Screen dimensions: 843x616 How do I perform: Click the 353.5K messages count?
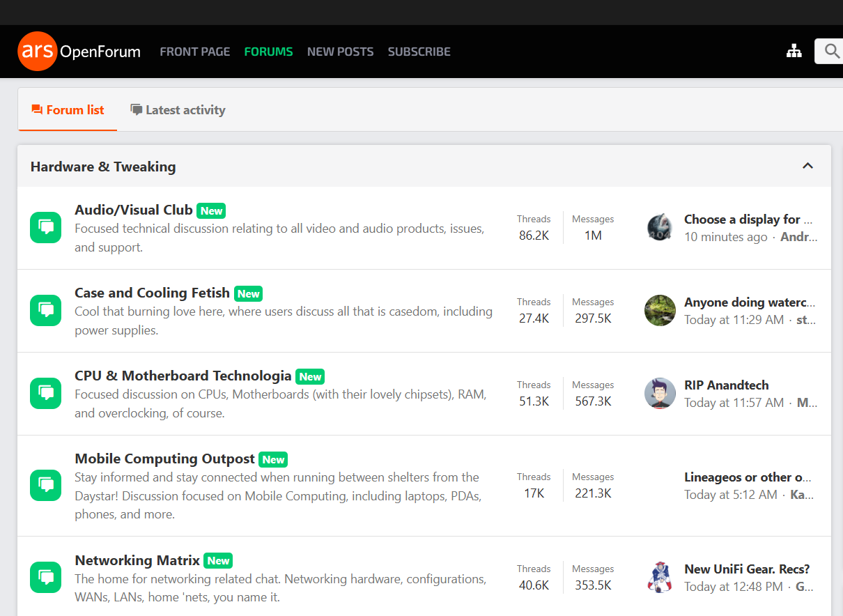(x=593, y=585)
